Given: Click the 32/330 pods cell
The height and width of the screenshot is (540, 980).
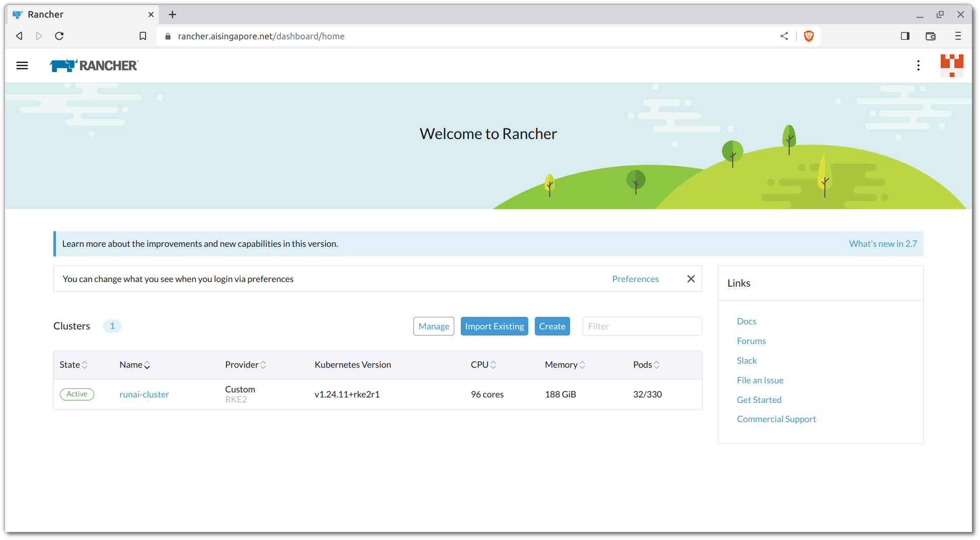Looking at the screenshot, I should 647,394.
